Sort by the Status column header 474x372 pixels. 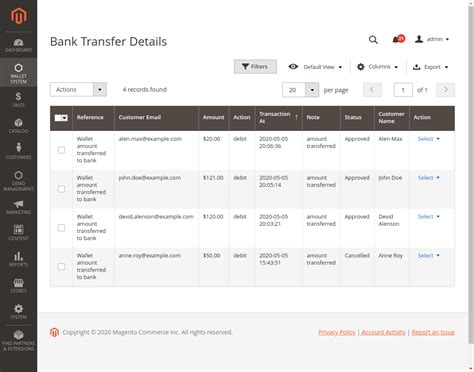point(357,118)
